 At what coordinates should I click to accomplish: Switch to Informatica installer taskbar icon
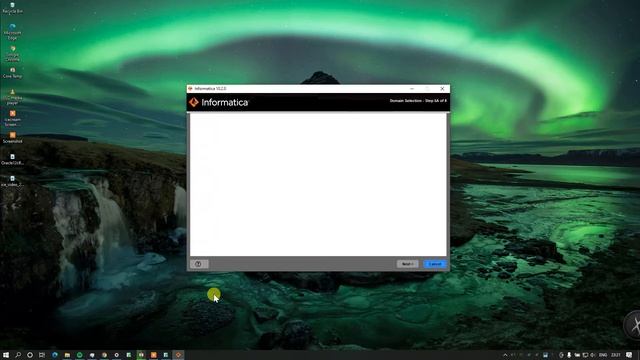[x=178, y=355]
